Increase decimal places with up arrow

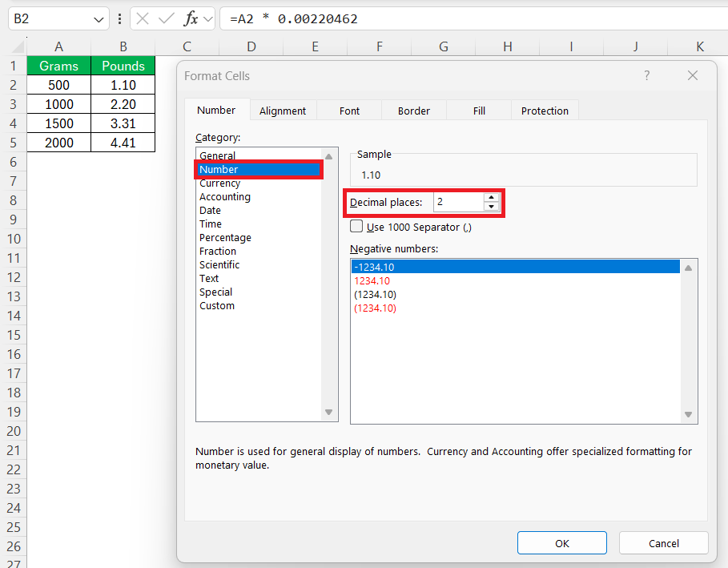[x=491, y=198]
